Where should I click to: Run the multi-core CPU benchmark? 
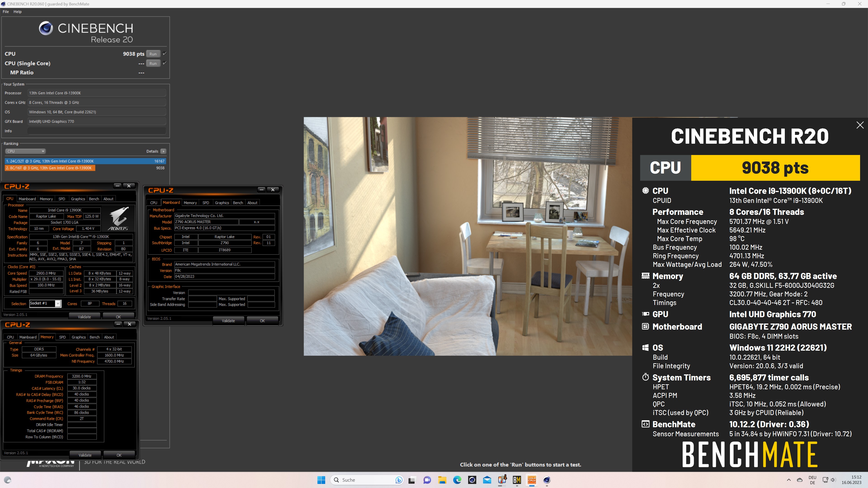pos(153,54)
